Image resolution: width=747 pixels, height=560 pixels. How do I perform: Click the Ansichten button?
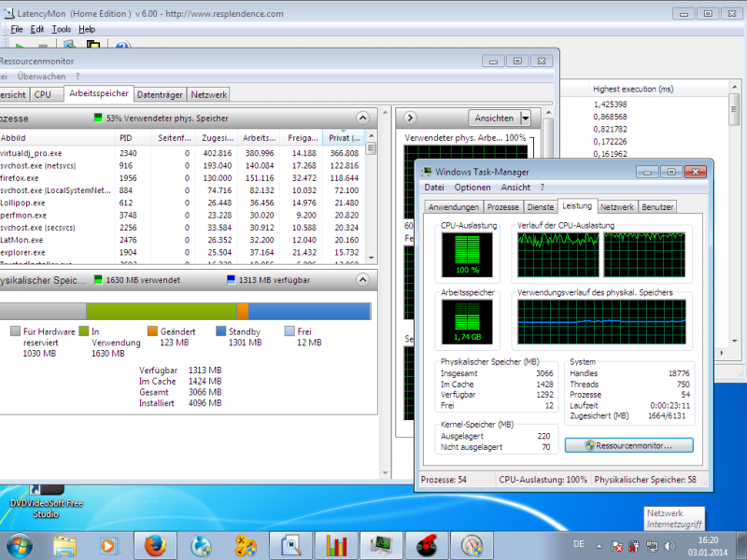tap(494, 119)
